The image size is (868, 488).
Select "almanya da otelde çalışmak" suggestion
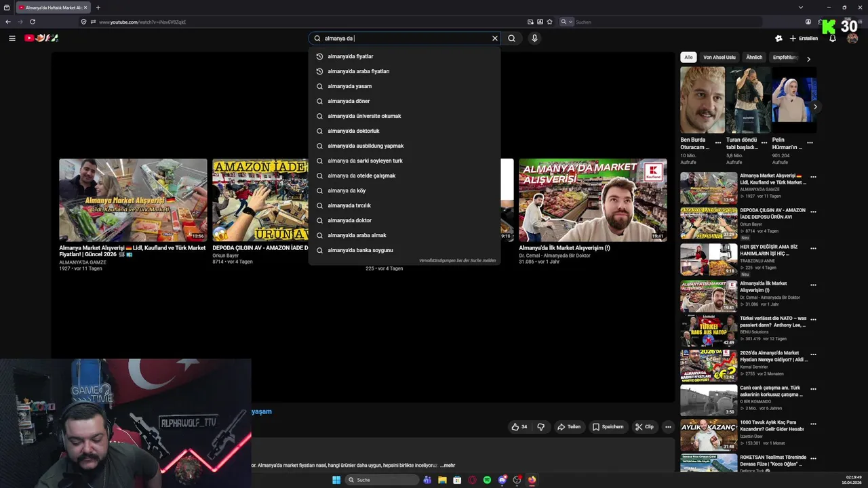405,176
